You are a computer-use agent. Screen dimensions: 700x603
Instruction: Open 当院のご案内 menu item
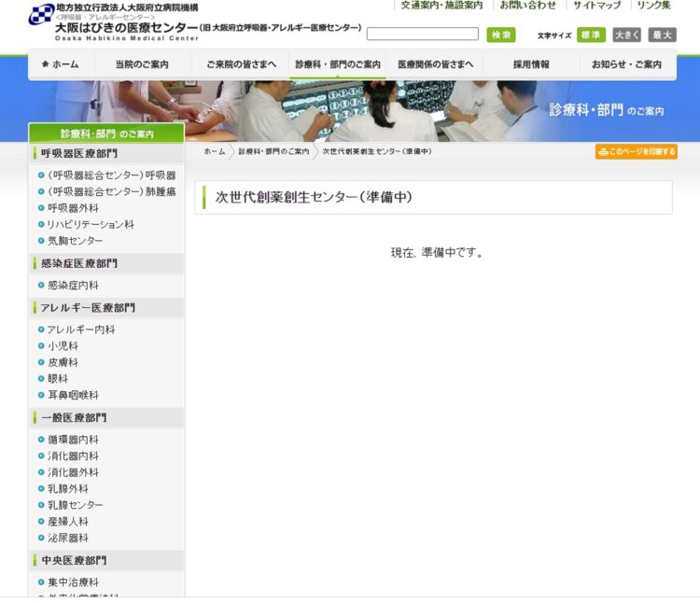pos(142,64)
